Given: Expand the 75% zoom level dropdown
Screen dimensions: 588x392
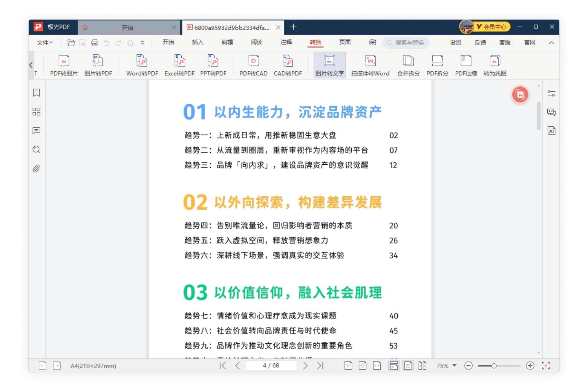Looking at the screenshot, I should click(454, 366).
